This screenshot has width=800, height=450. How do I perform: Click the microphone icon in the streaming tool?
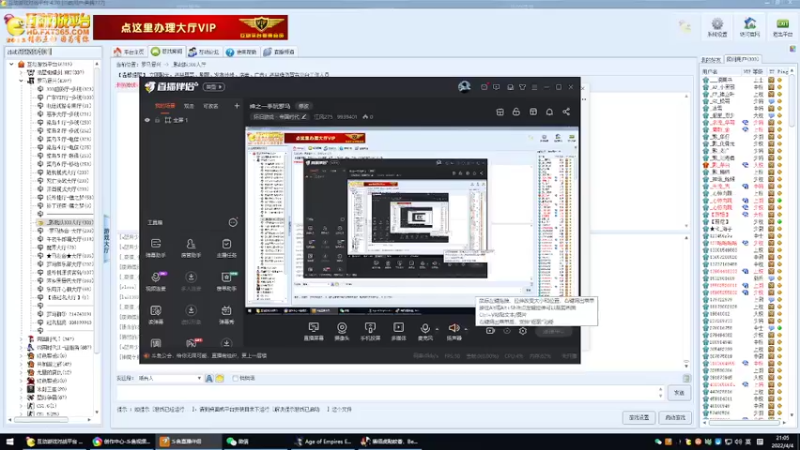pos(424,329)
